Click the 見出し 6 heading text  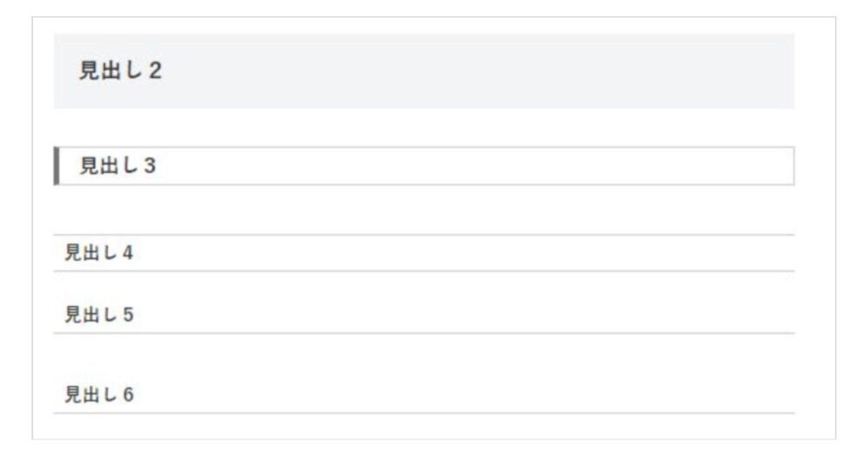click(x=98, y=395)
